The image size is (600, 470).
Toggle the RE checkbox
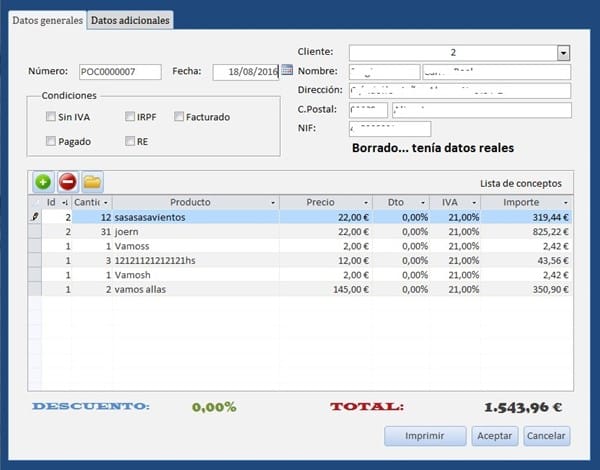(x=131, y=142)
